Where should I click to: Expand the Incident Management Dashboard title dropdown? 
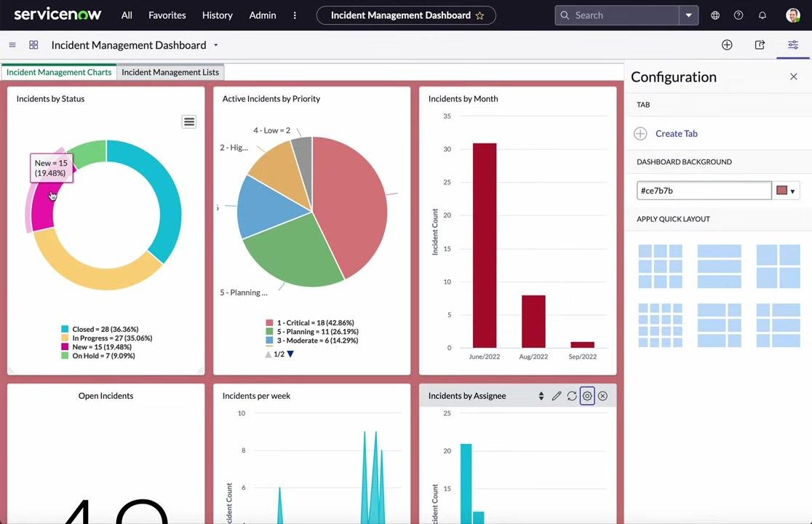point(216,45)
